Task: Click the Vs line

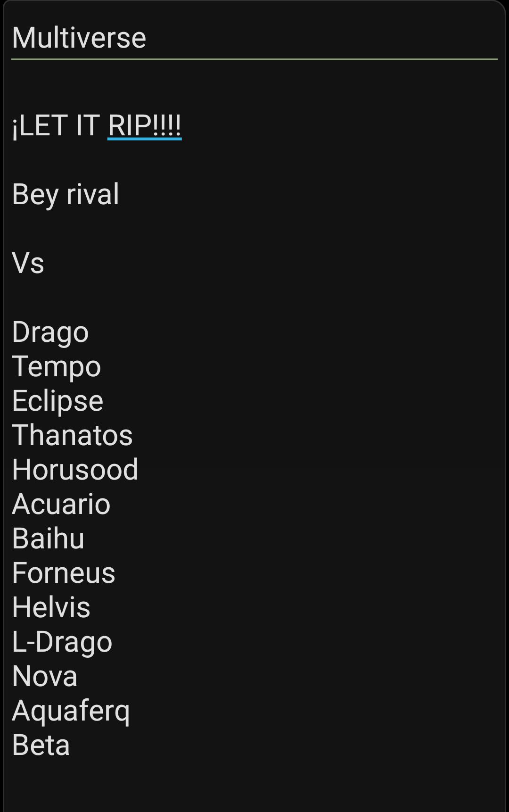Action: click(28, 263)
